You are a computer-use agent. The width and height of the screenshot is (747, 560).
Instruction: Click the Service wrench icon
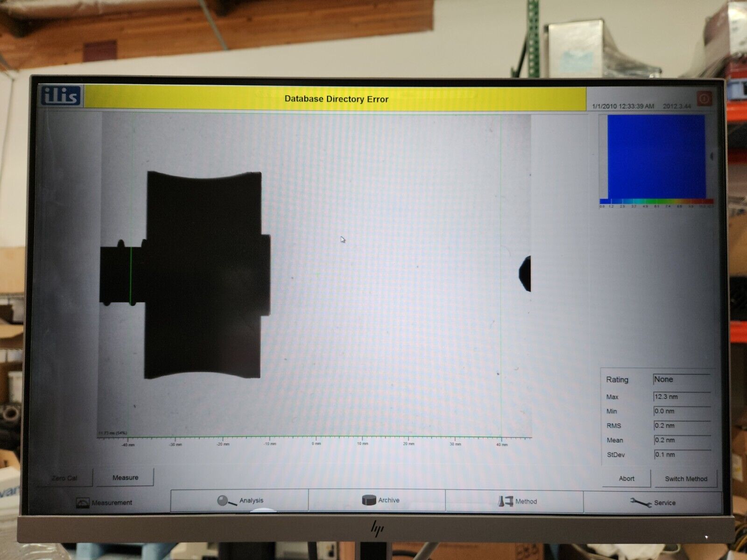[x=641, y=503]
